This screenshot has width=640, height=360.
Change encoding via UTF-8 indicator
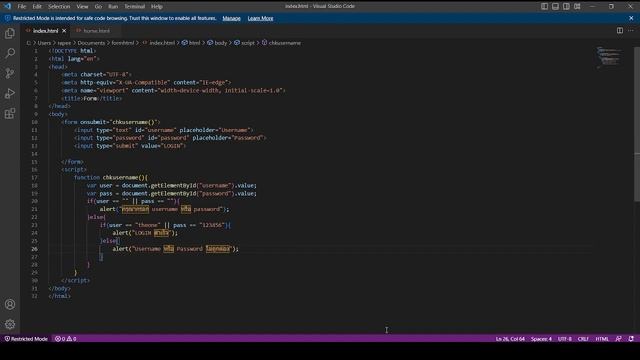pyautogui.click(x=565, y=339)
